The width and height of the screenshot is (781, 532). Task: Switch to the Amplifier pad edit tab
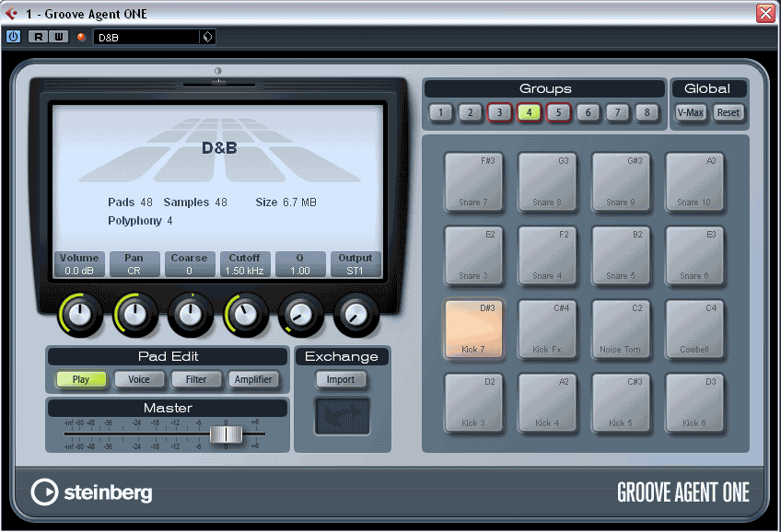(253, 379)
